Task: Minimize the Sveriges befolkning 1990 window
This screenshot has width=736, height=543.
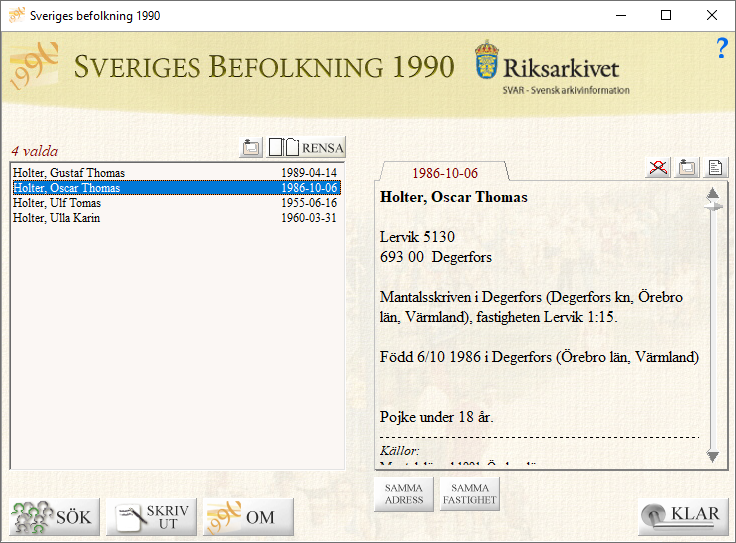Action: pos(621,15)
